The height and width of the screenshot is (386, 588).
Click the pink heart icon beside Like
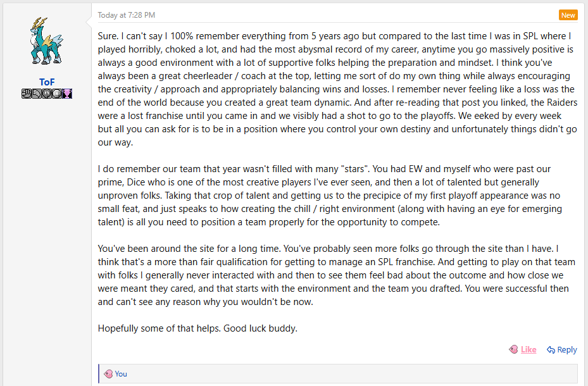coord(513,350)
